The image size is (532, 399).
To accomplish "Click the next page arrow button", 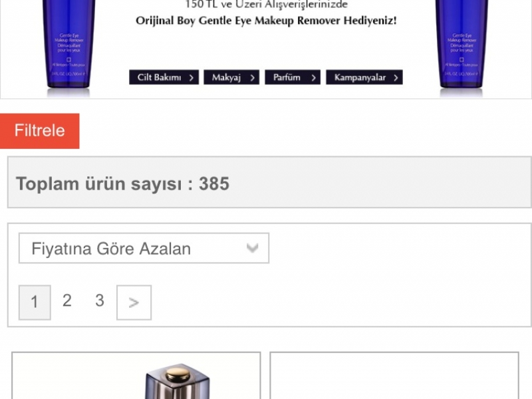I will (x=134, y=303).
